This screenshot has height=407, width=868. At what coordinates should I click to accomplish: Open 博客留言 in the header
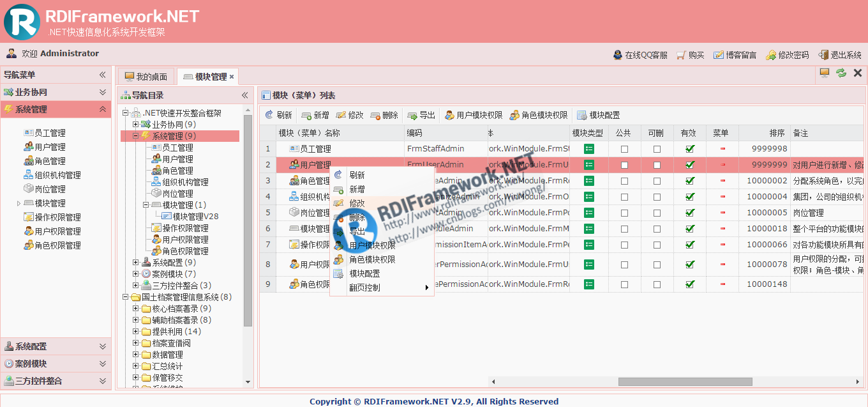(735, 55)
